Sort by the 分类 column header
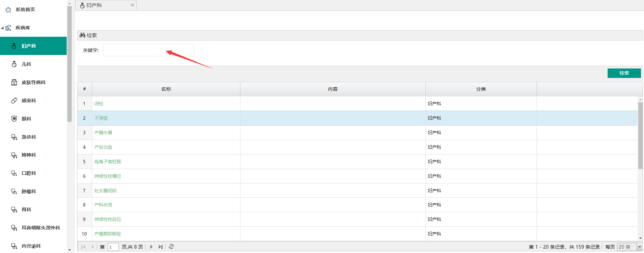Viewport: 644px width, 253px height. click(x=481, y=89)
